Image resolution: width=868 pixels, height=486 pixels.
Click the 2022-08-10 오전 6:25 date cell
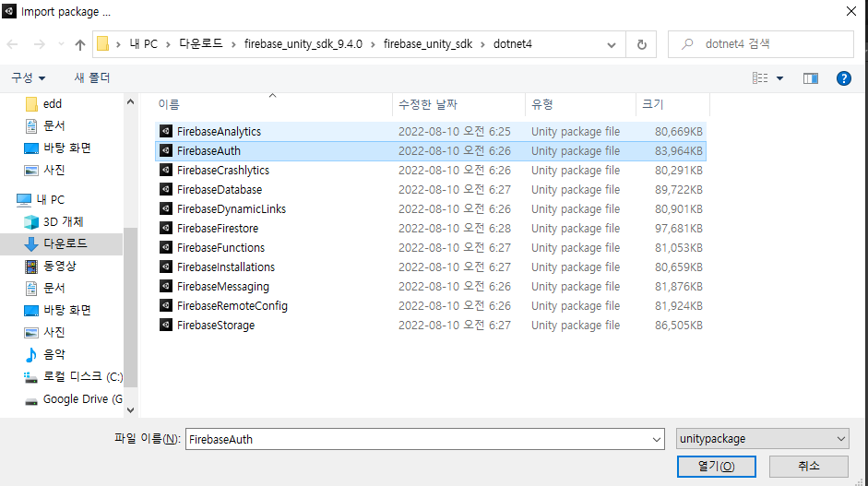(x=455, y=131)
